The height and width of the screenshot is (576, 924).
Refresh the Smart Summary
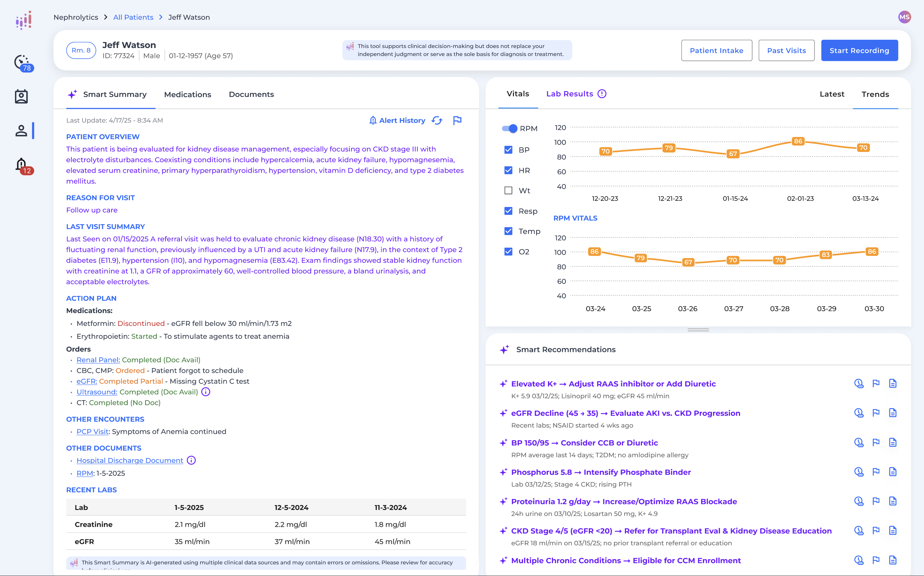point(437,120)
